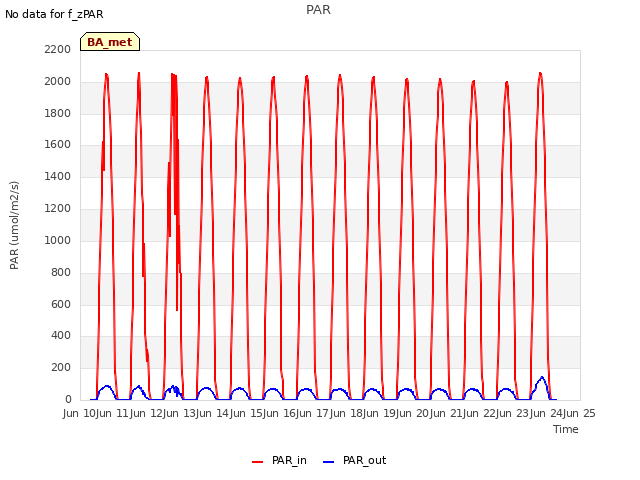Click the BA_met annotation label
The width and height of the screenshot is (640, 480).
110,42
